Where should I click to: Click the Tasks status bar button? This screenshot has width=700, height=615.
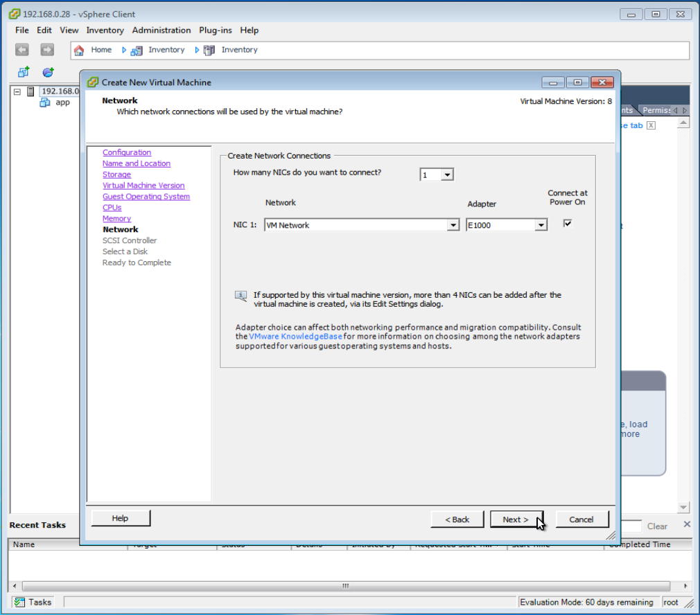point(33,602)
